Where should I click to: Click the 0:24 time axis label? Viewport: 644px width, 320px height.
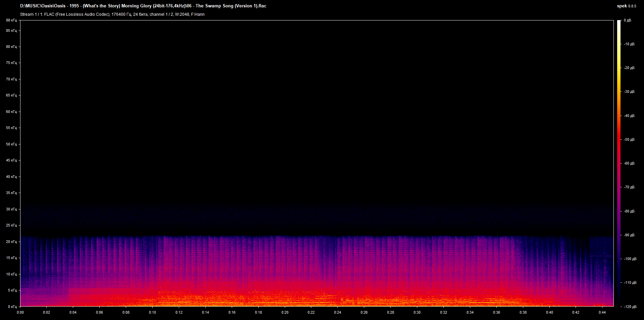pos(338,313)
